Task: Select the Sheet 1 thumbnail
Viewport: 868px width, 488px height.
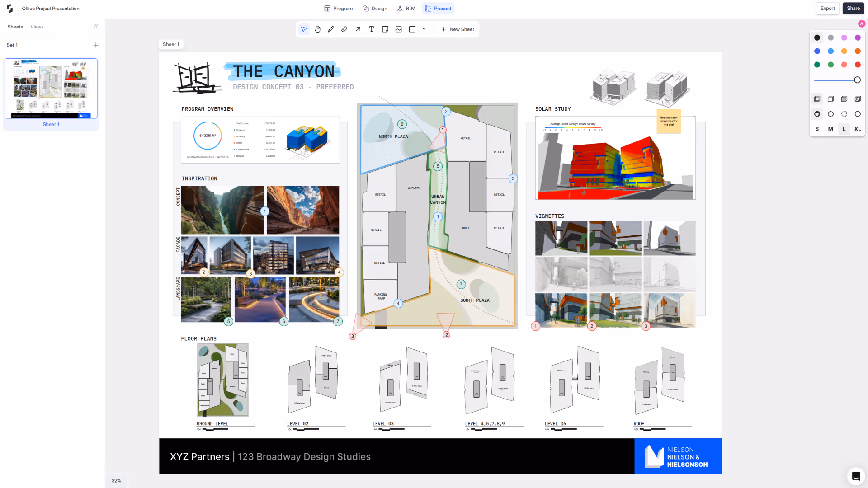Action: (x=51, y=89)
